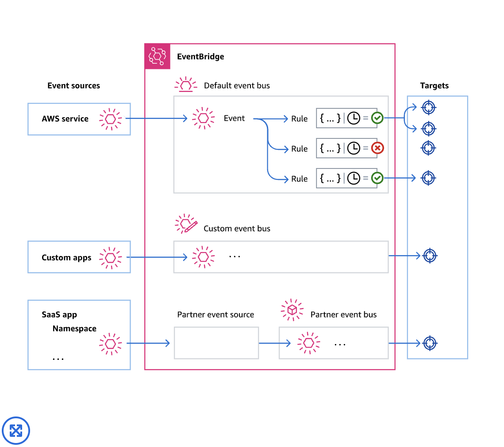The image size is (504, 447).
Task: Click the Custom event bus pencil icon
Action: [186, 224]
